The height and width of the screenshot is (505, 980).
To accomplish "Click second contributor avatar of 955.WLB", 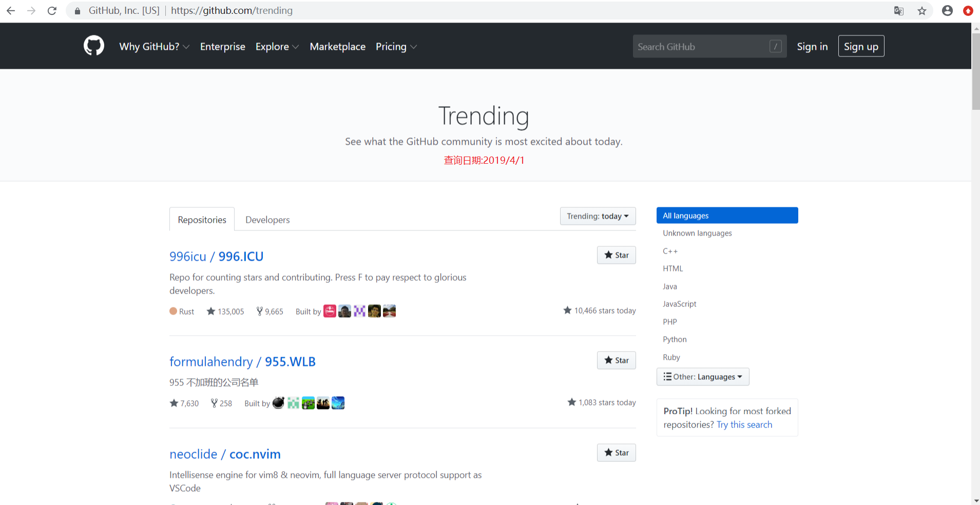I will [293, 403].
